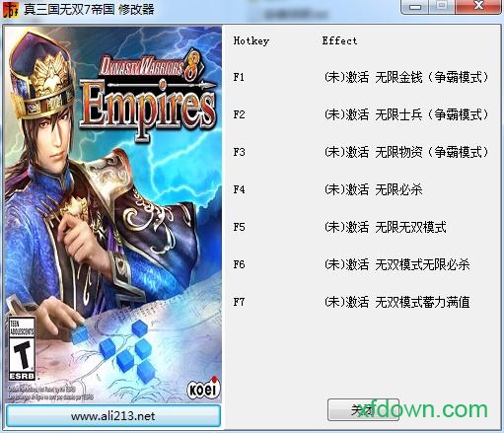The height and width of the screenshot is (433, 504).
Task: Toggle F2 无限士兵 activation status
Action: (346, 114)
